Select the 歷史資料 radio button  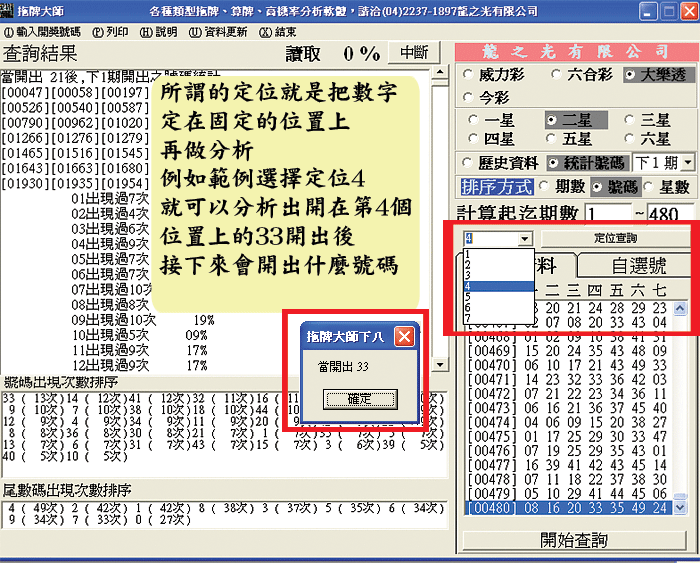pyautogui.click(x=500, y=163)
